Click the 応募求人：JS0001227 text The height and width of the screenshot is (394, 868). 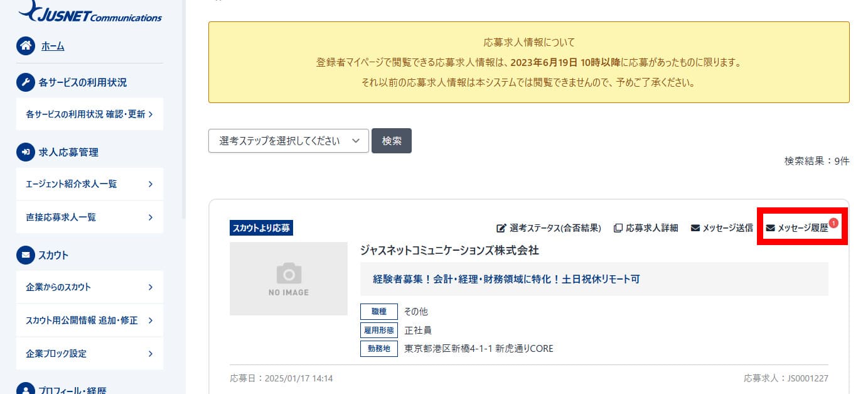[x=786, y=378]
